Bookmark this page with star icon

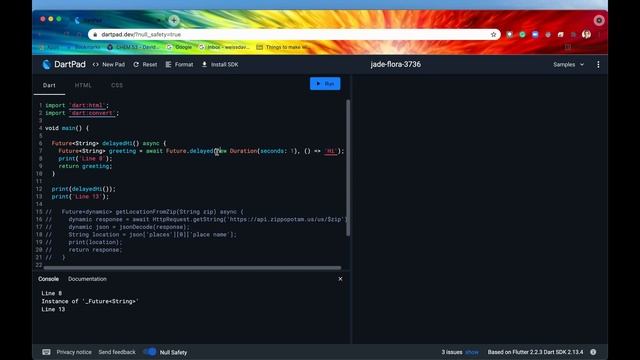click(493, 35)
